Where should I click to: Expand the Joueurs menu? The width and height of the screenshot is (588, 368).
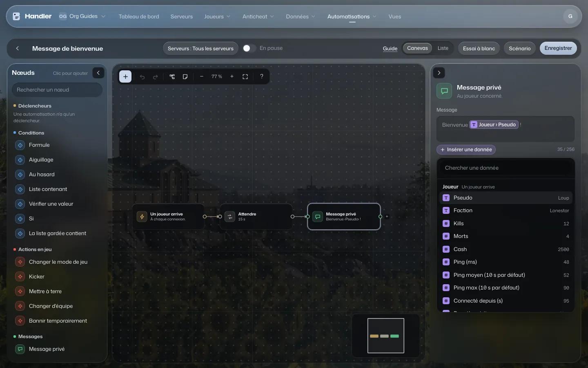coord(217,16)
